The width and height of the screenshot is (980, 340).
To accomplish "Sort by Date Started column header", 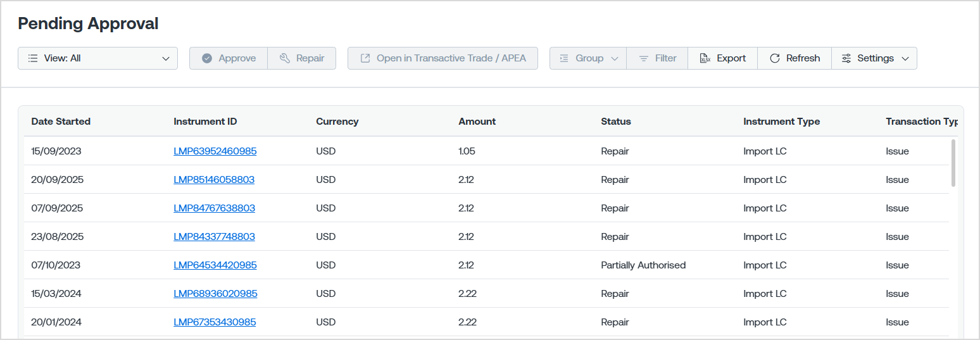I will (x=61, y=122).
